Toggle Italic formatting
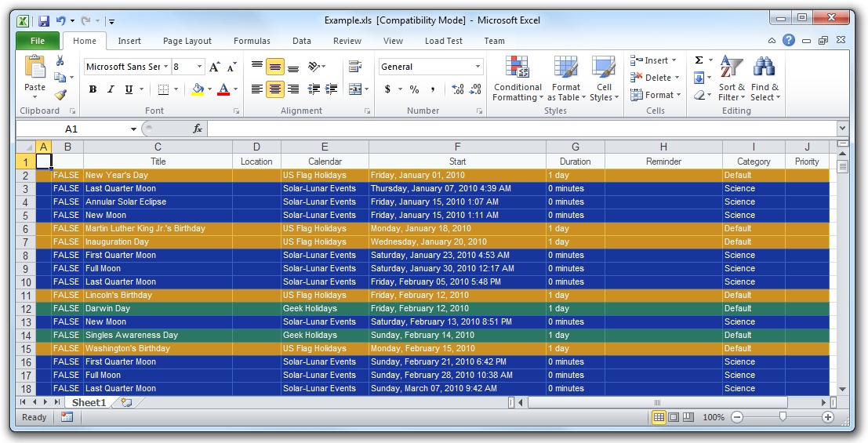The image size is (868, 443). (111, 89)
